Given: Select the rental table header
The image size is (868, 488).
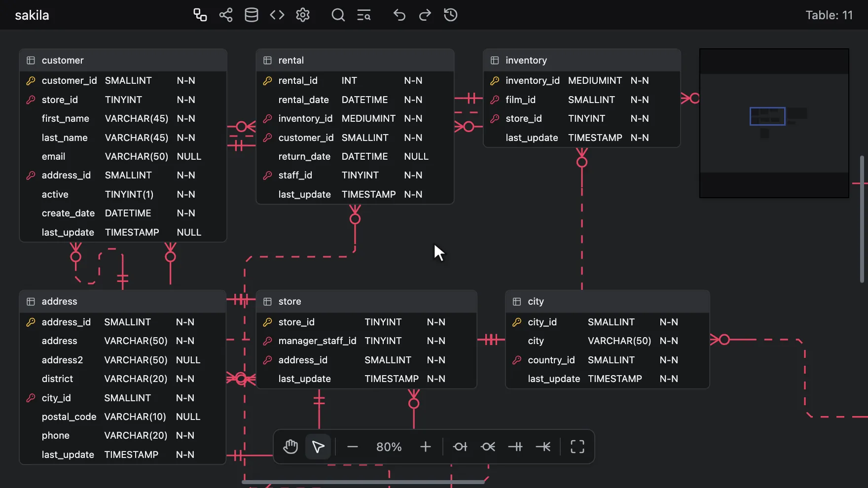Looking at the screenshot, I should coord(355,60).
